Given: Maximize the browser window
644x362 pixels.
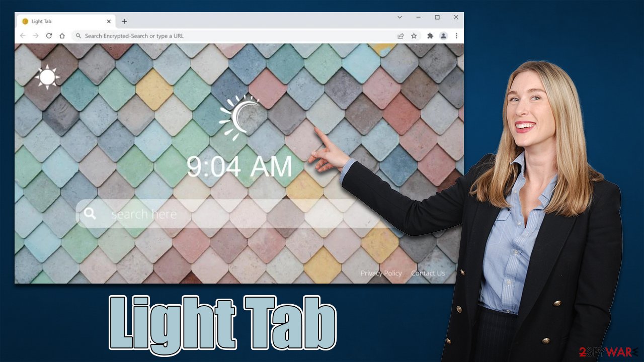Looking at the screenshot, I should click(437, 17).
